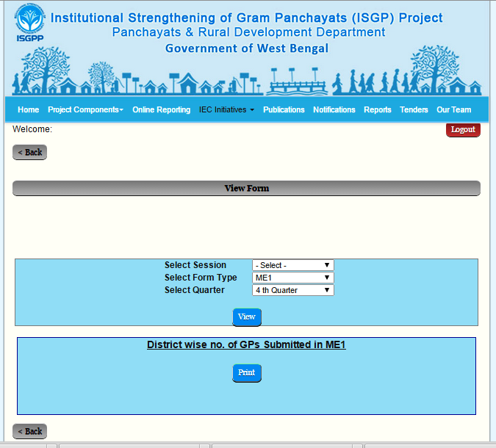Visit the Our Team page
Viewport: 496px width, 448px height.
coord(453,109)
